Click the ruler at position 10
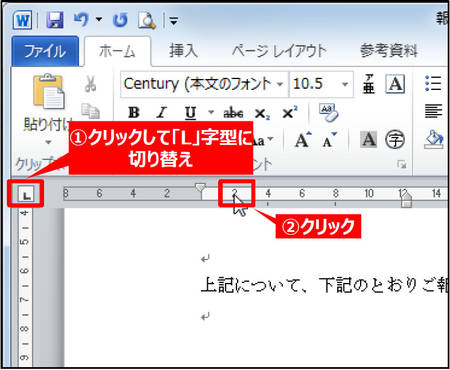 (369, 193)
